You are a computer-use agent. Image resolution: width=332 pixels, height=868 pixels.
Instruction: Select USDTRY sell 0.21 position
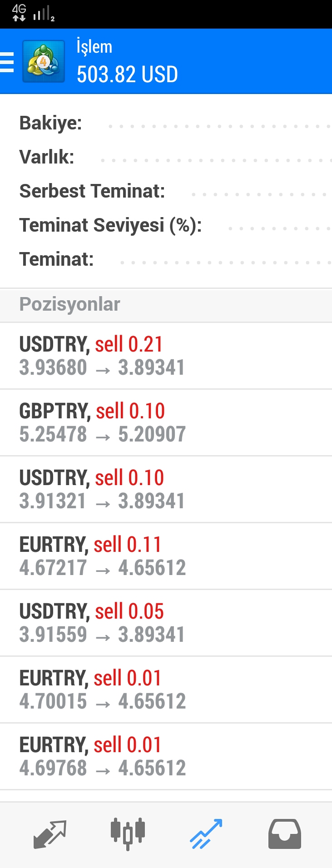point(166,356)
